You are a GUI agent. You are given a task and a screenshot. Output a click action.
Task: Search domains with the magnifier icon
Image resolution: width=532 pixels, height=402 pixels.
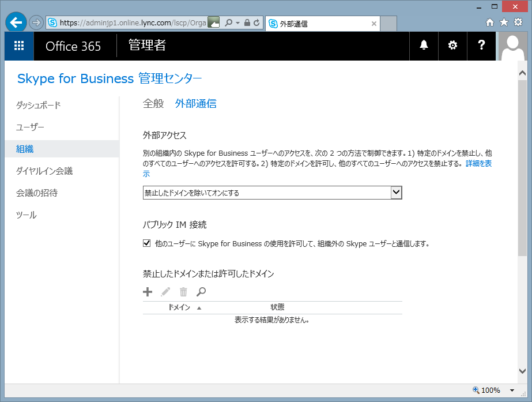click(x=201, y=292)
